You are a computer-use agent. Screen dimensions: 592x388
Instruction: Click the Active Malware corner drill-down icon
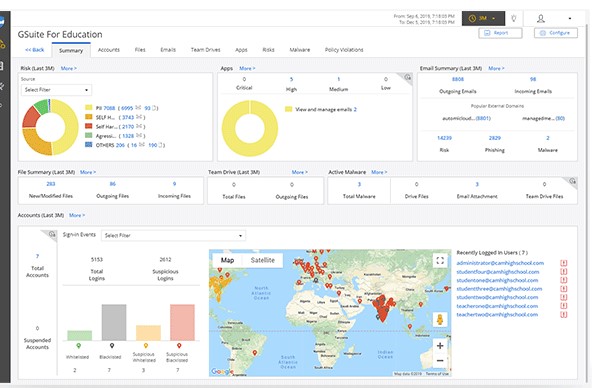click(572, 181)
